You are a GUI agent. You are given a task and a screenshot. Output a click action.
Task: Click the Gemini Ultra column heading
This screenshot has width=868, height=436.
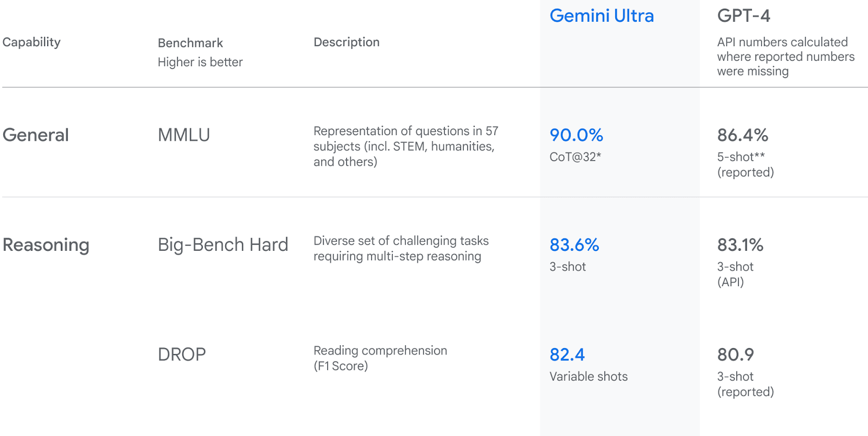click(x=602, y=16)
